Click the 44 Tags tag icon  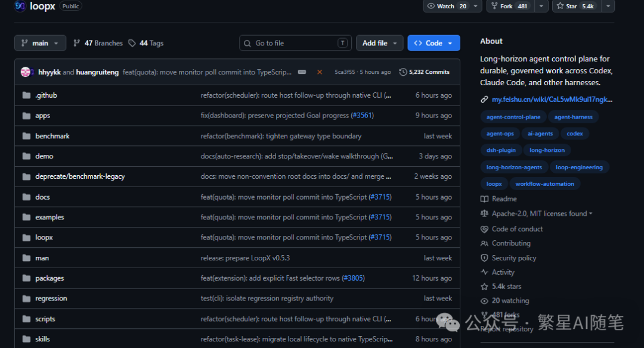(132, 43)
